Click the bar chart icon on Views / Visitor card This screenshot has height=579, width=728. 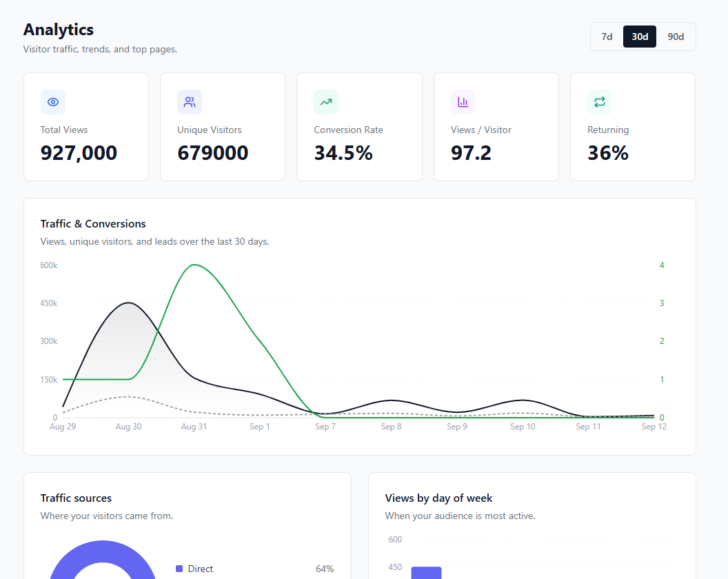[x=463, y=102]
